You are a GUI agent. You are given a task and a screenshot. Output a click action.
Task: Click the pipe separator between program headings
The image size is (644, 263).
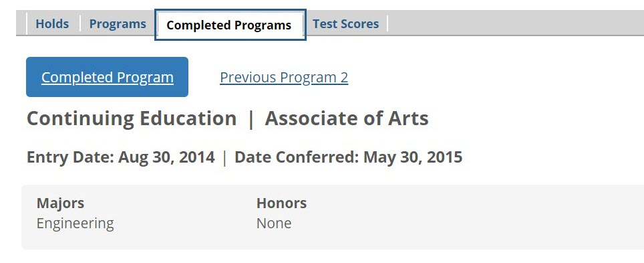251,119
